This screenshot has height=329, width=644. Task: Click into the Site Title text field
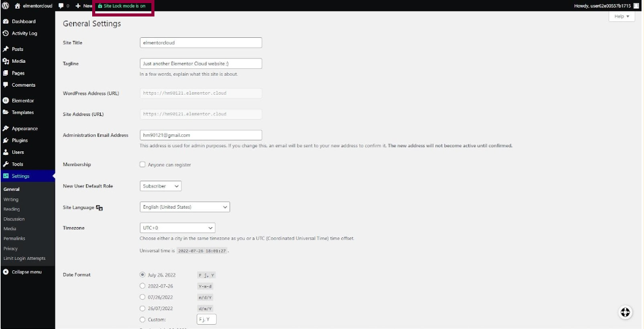pyautogui.click(x=200, y=43)
